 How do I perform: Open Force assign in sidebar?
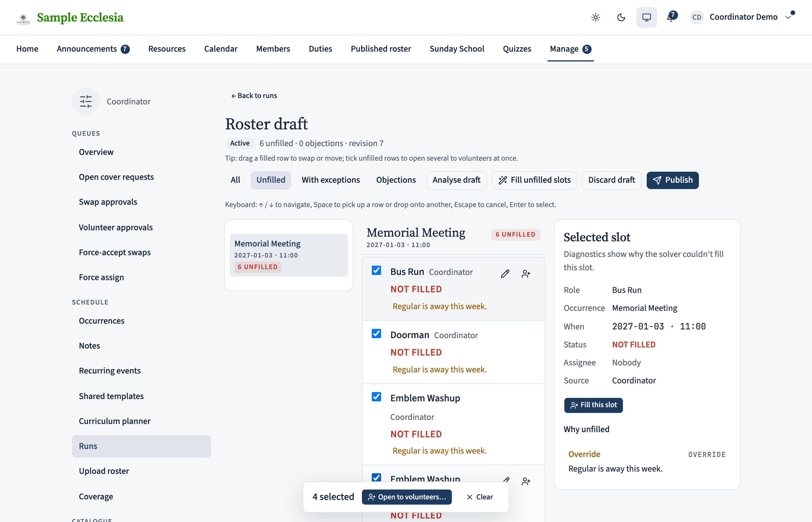[141, 277]
